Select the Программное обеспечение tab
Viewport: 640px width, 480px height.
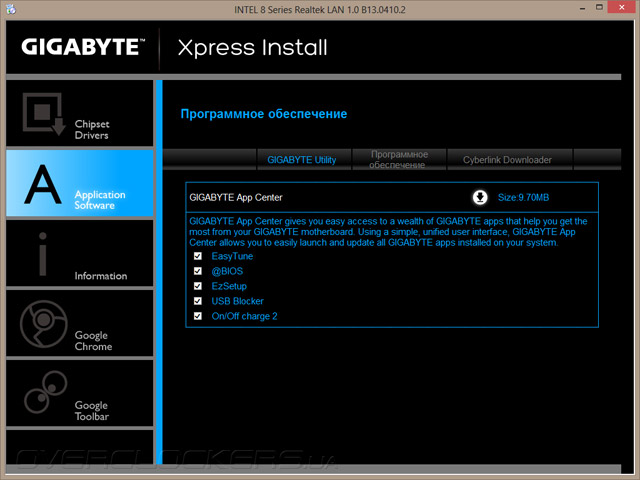(x=399, y=160)
